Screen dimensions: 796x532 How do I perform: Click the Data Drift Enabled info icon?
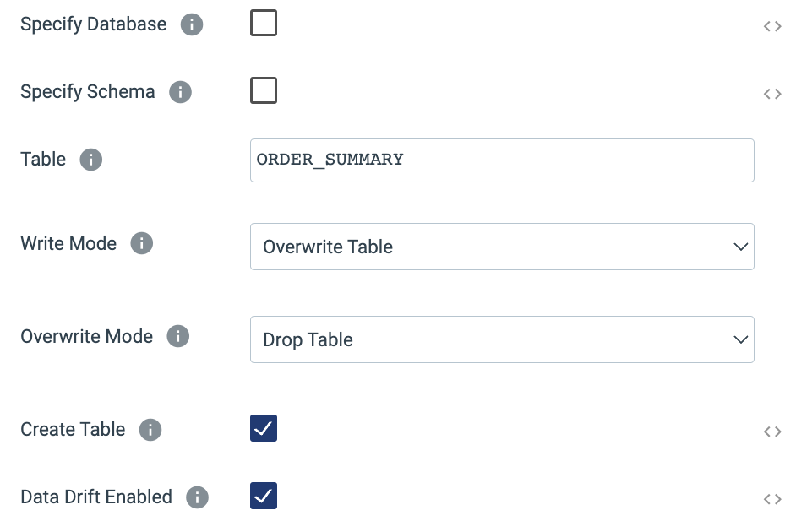(x=196, y=497)
